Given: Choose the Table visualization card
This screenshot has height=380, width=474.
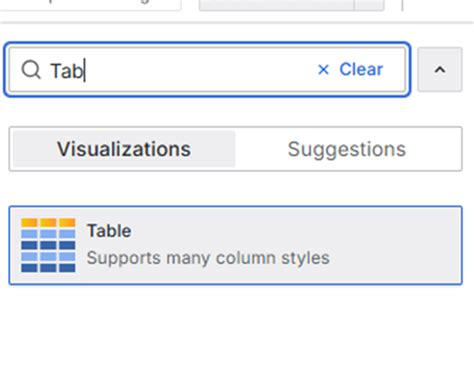Looking at the screenshot, I should tap(235, 245).
